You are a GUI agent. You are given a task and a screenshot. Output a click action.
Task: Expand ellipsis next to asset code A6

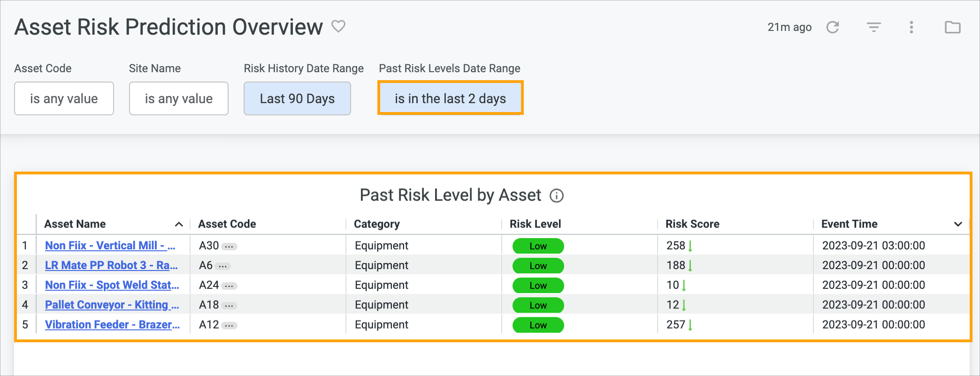click(223, 266)
